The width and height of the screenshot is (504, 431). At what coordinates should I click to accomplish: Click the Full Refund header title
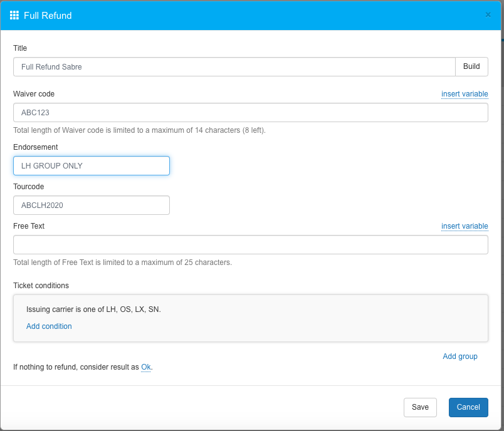pyautogui.click(x=48, y=16)
